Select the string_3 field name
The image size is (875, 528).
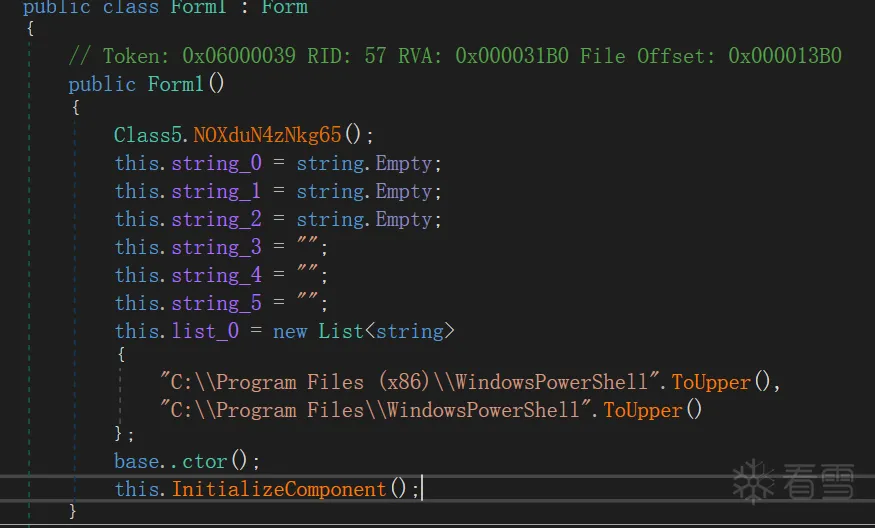[x=217, y=247]
